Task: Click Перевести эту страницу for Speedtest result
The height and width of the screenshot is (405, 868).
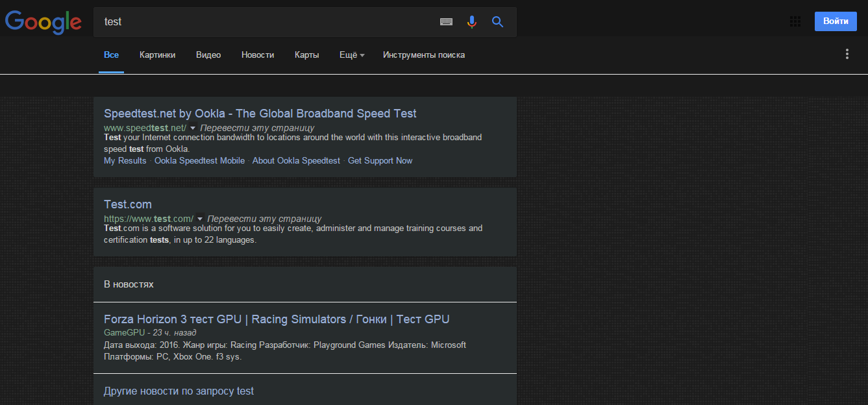Action: [x=257, y=128]
